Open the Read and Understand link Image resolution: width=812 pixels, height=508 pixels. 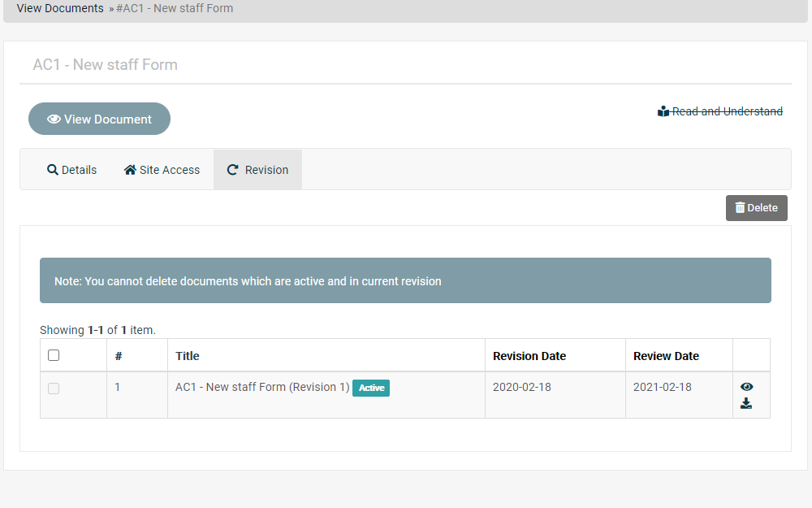(720, 111)
